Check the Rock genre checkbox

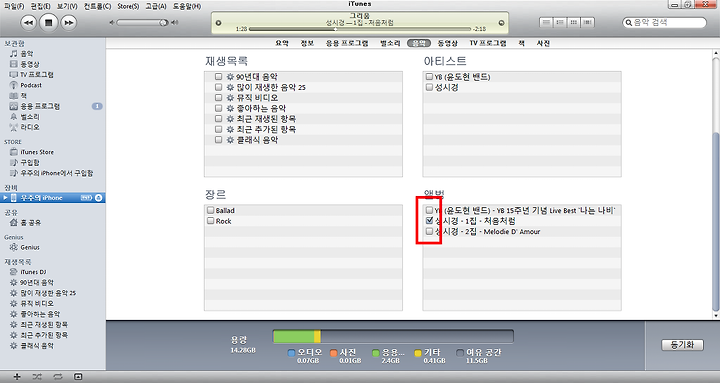click(x=210, y=221)
